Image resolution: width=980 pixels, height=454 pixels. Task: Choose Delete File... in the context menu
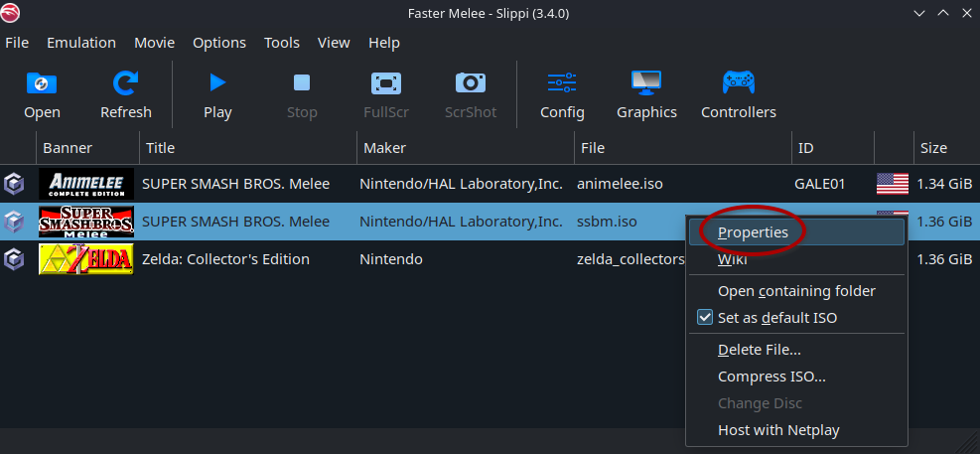tap(796, 350)
